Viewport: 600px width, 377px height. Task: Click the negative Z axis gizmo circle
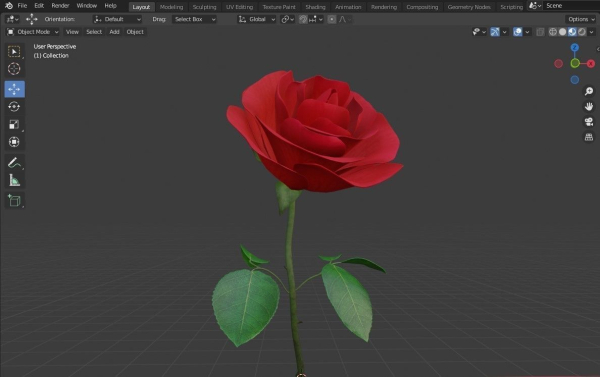[574, 80]
